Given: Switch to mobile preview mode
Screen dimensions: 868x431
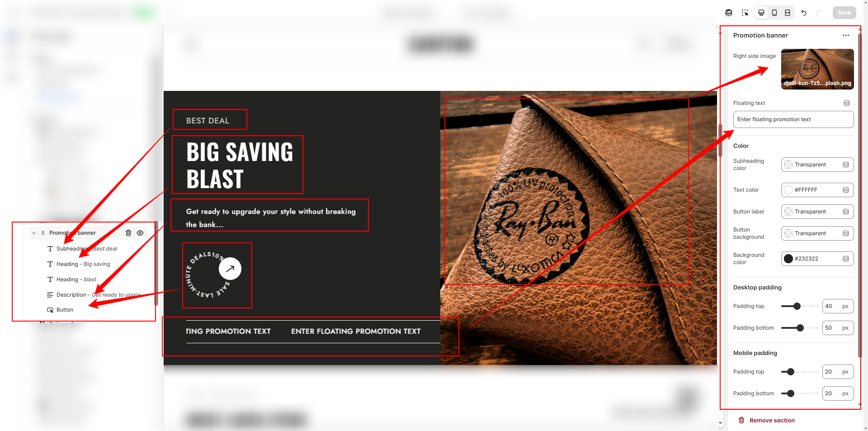Looking at the screenshot, I should coord(774,13).
